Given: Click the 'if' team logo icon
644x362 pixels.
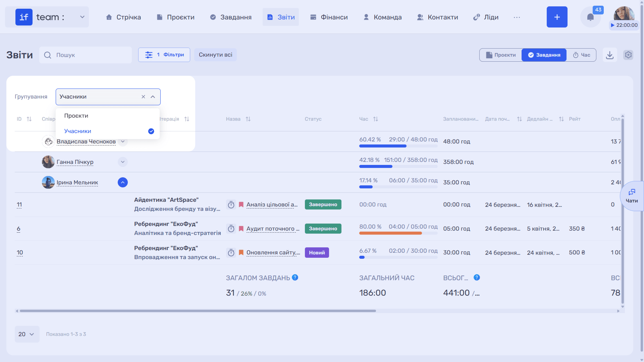Looking at the screenshot, I should coord(24,17).
